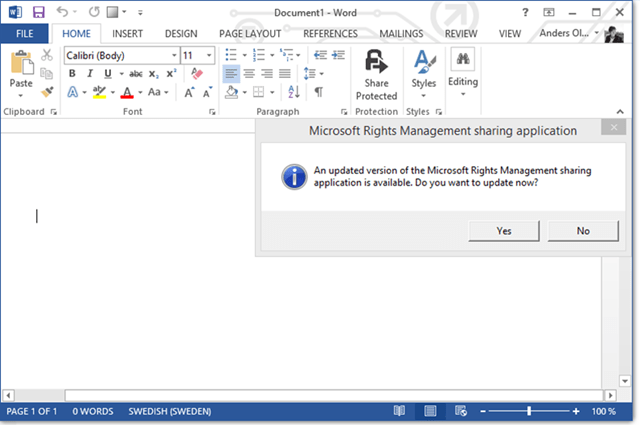
Task: Switch to the PAGE LAYOUT tab
Action: [x=250, y=33]
